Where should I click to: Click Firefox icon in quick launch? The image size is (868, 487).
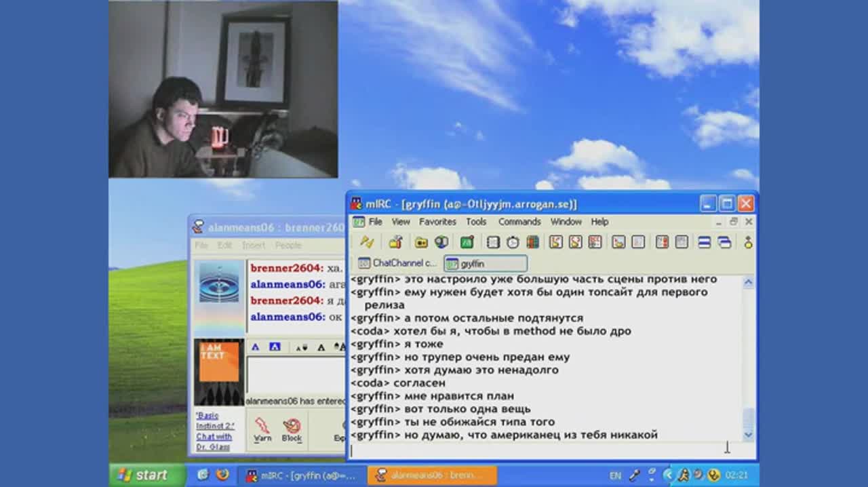tap(222, 475)
